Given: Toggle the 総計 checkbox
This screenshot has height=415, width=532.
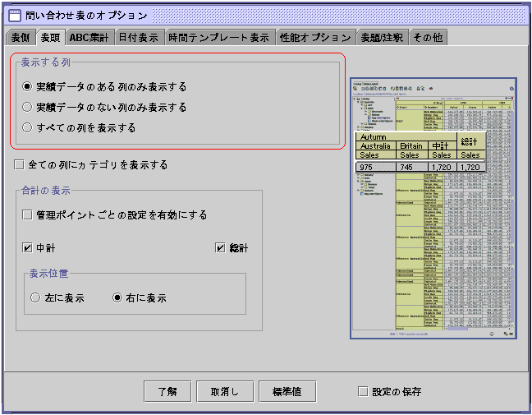Looking at the screenshot, I should (x=221, y=247).
